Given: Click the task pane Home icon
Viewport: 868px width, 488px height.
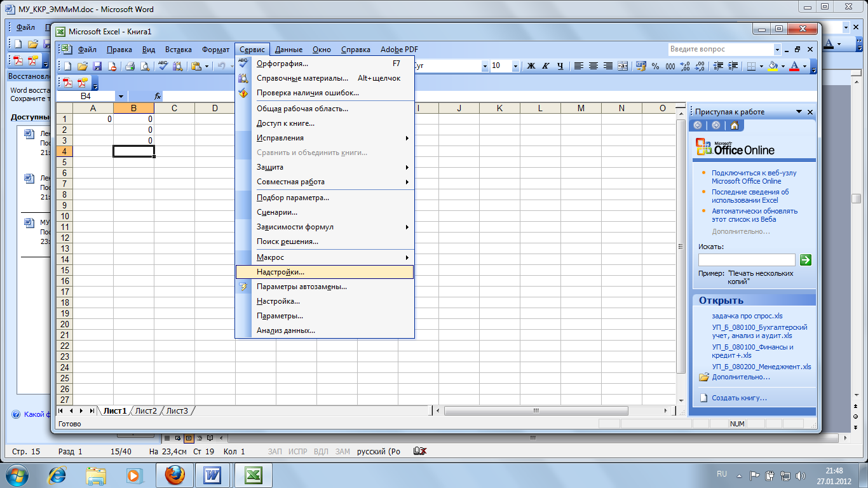Looking at the screenshot, I should coord(734,125).
